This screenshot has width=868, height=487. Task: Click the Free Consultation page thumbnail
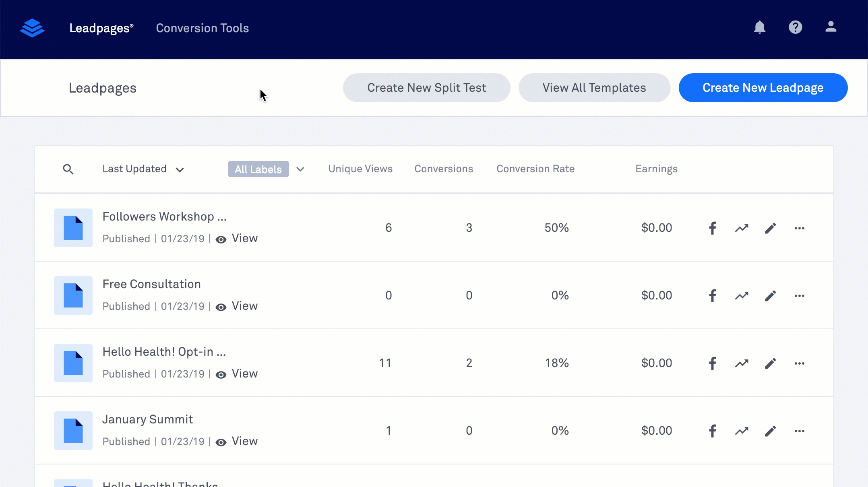pyautogui.click(x=73, y=295)
